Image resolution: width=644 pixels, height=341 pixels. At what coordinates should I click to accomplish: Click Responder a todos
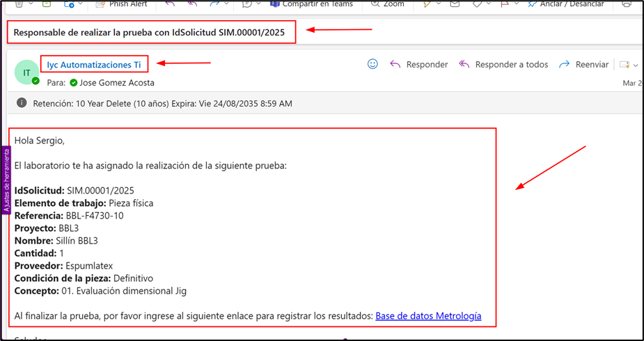503,65
